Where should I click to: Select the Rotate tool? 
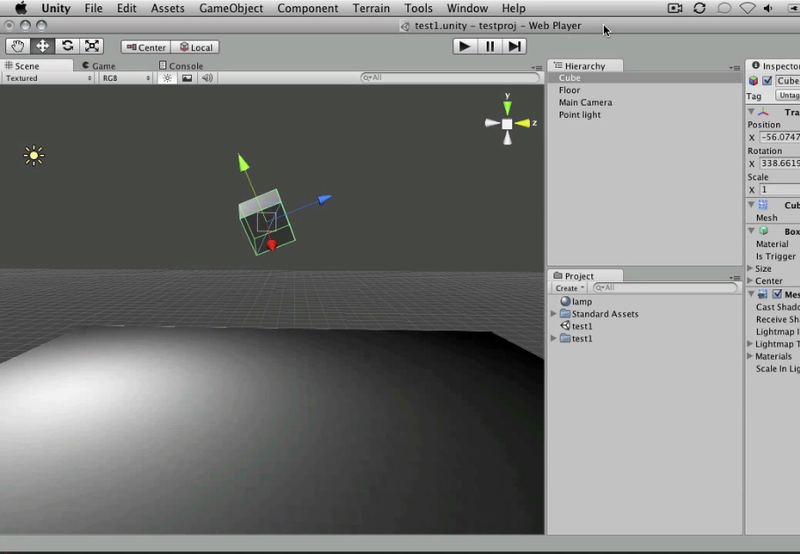[x=67, y=46]
